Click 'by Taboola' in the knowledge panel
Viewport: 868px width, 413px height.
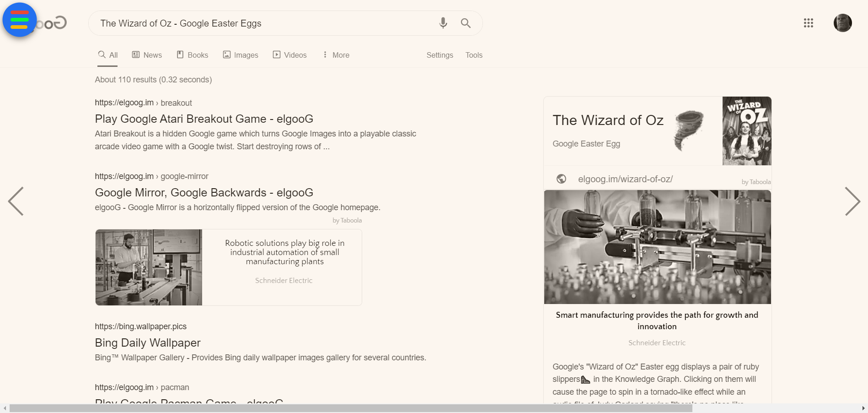pos(756,182)
